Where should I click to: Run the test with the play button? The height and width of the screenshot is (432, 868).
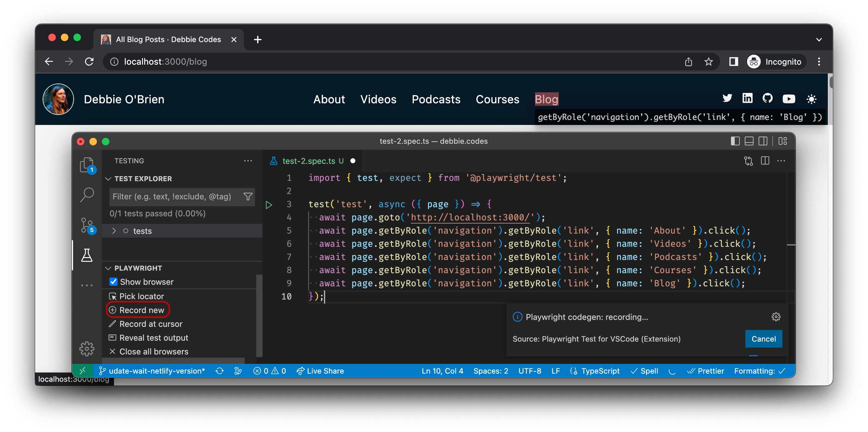coord(268,204)
